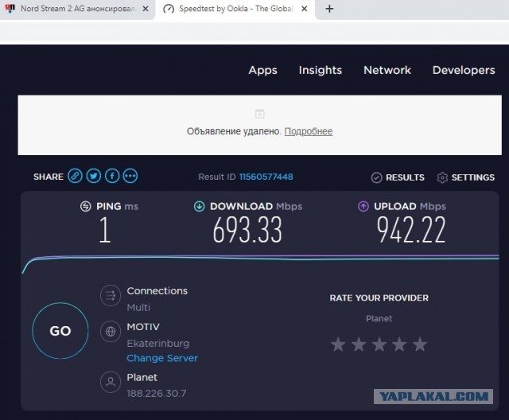Rate provider five stars
509x420 pixels.
(420, 344)
